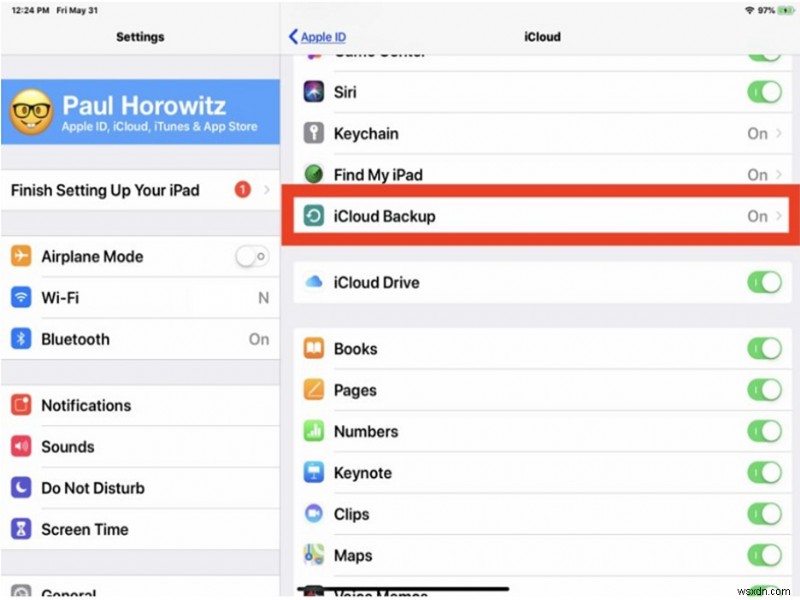Tap the battery icon in status bar

point(786,10)
